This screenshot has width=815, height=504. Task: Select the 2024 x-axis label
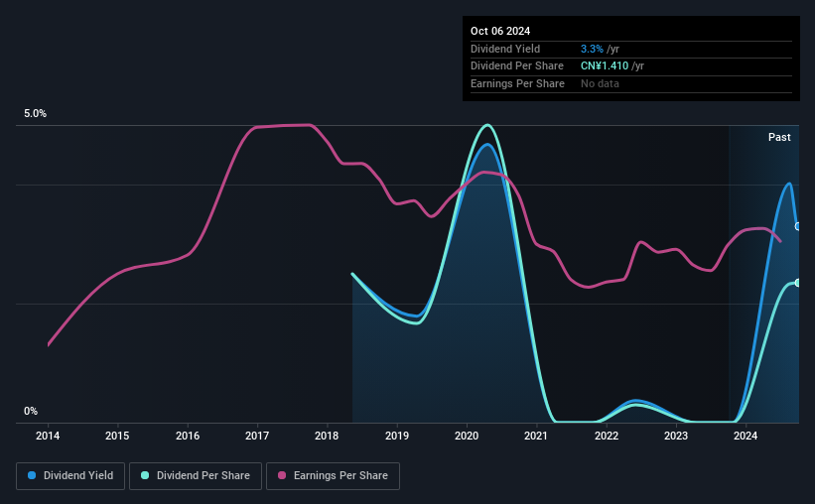point(746,436)
